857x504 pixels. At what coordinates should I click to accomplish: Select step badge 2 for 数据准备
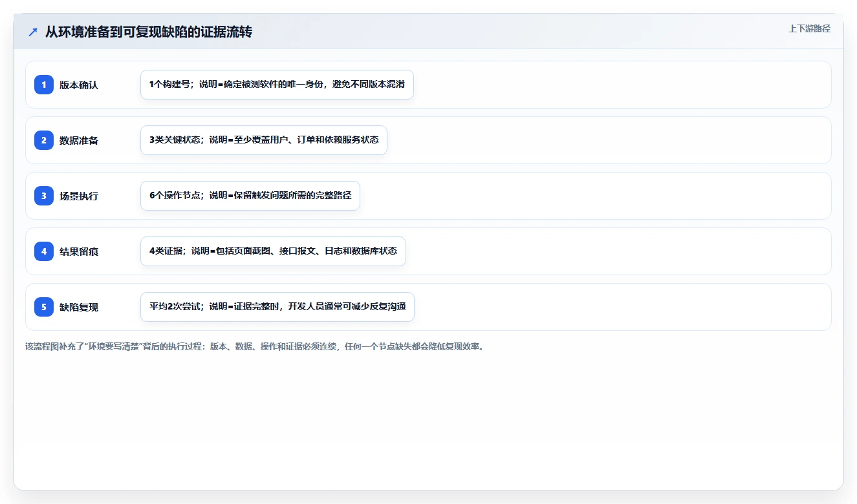(44, 140)
